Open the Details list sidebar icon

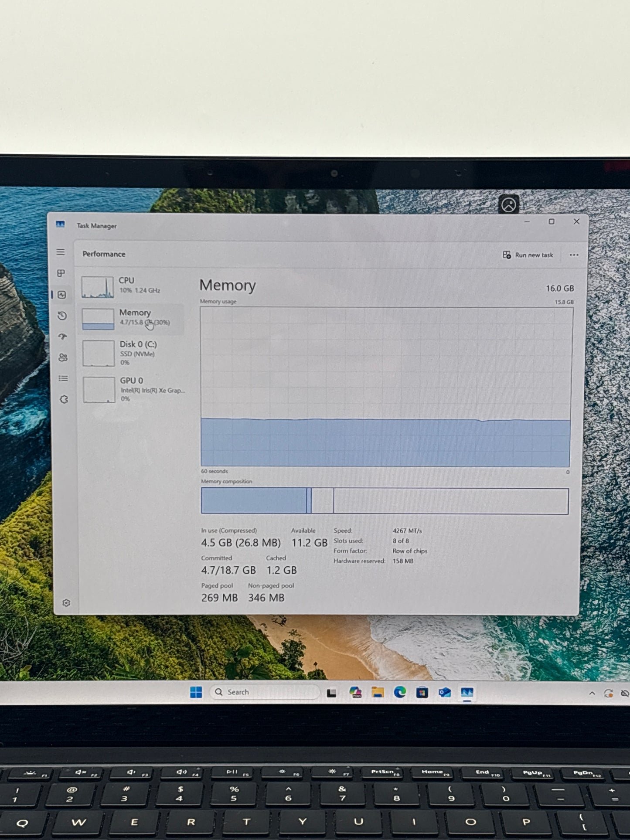coord(63,378)
